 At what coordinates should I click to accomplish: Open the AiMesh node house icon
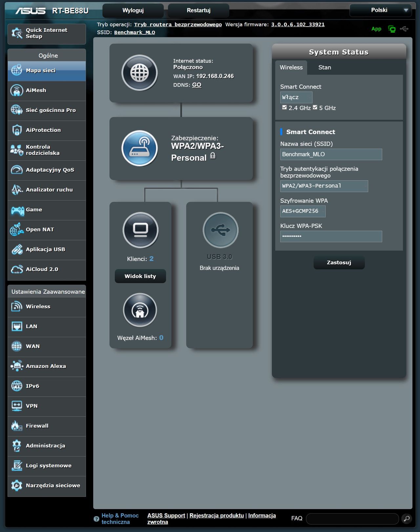[140, 310]
